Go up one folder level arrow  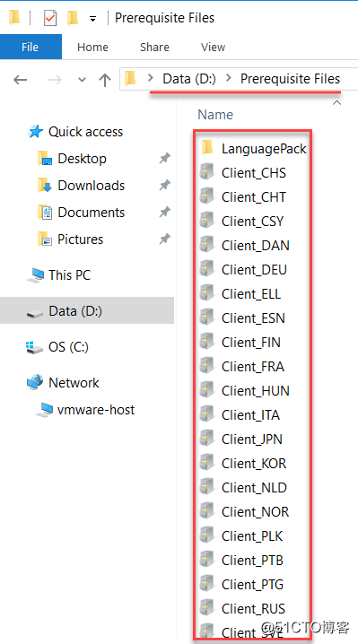coord(105,79)
